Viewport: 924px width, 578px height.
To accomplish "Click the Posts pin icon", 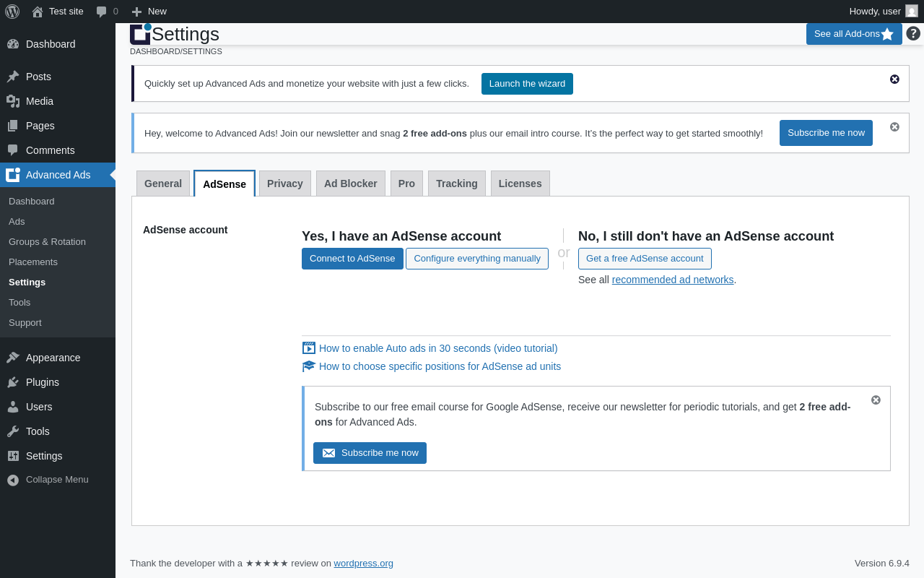I will point(13,77).
